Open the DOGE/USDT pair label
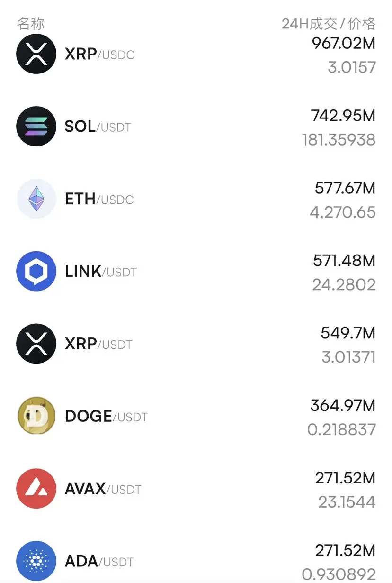The height and width of the screenshot is (583, 392). 106,417
